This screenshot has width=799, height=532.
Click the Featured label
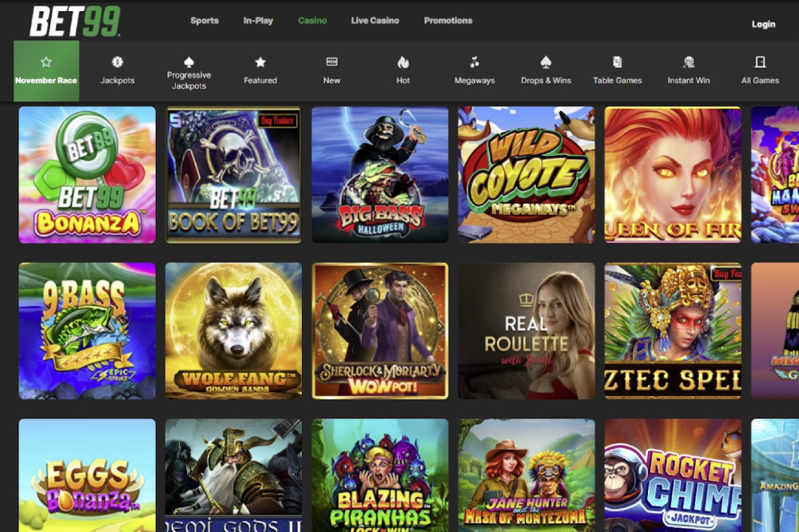pyautogui.click(x=260, y=81)
